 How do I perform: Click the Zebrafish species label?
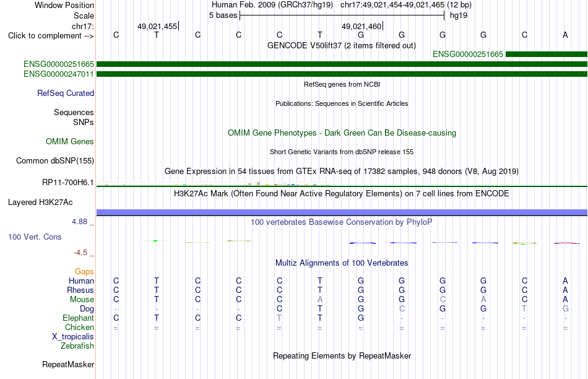click(x=77, y=346)
